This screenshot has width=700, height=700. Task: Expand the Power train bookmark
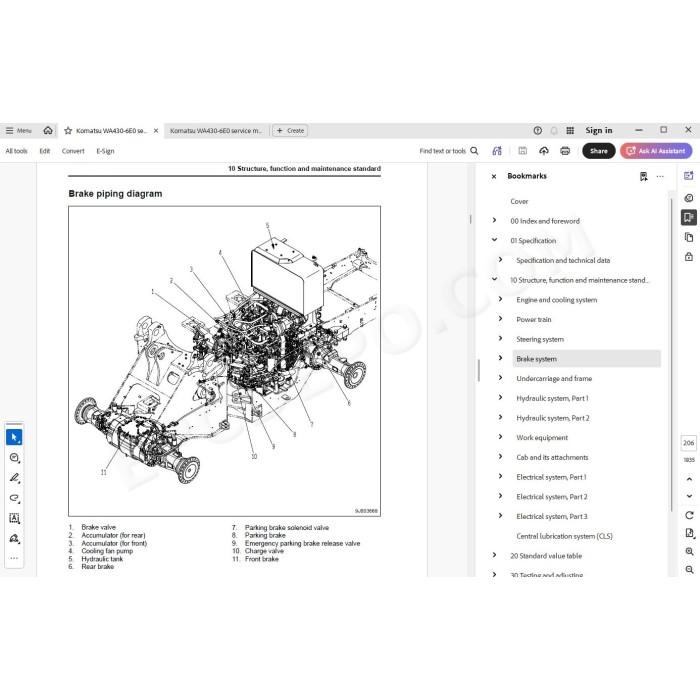pyautogui.click(x=500, y=319)
